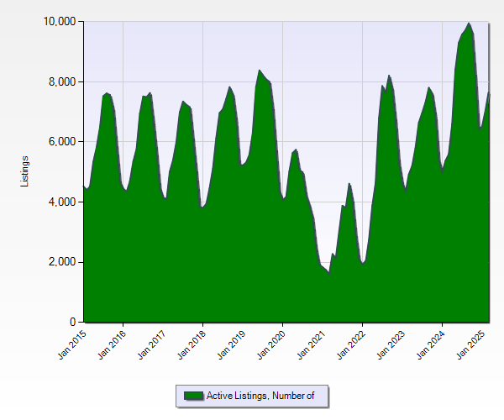Click the 10,000 y-axis tick label
Screen dimensions: 504x420
point(59,21)
